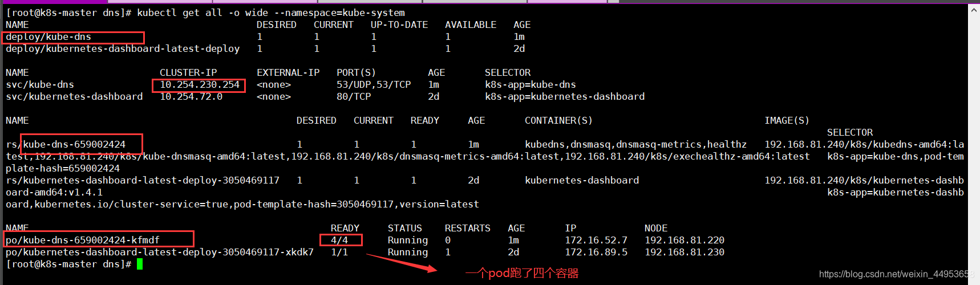
Task: Click the green cursor block at prompt
Action: coord(140,264)
